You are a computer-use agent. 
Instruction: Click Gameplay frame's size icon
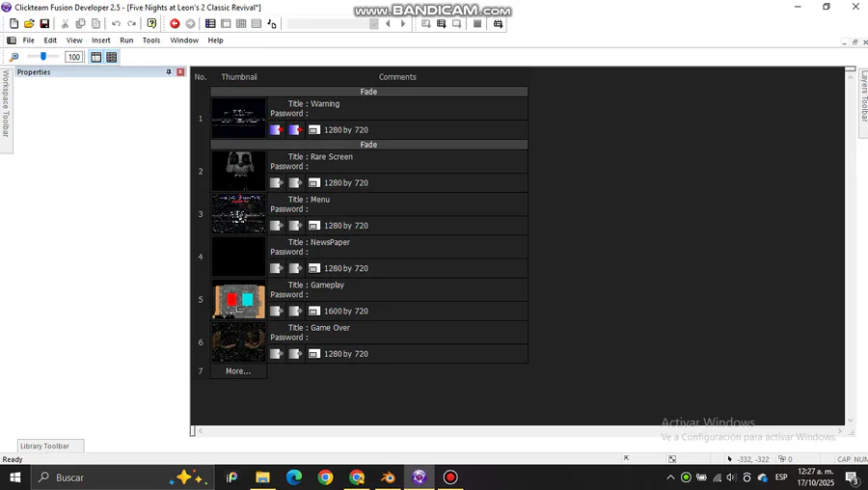[313, 312]
